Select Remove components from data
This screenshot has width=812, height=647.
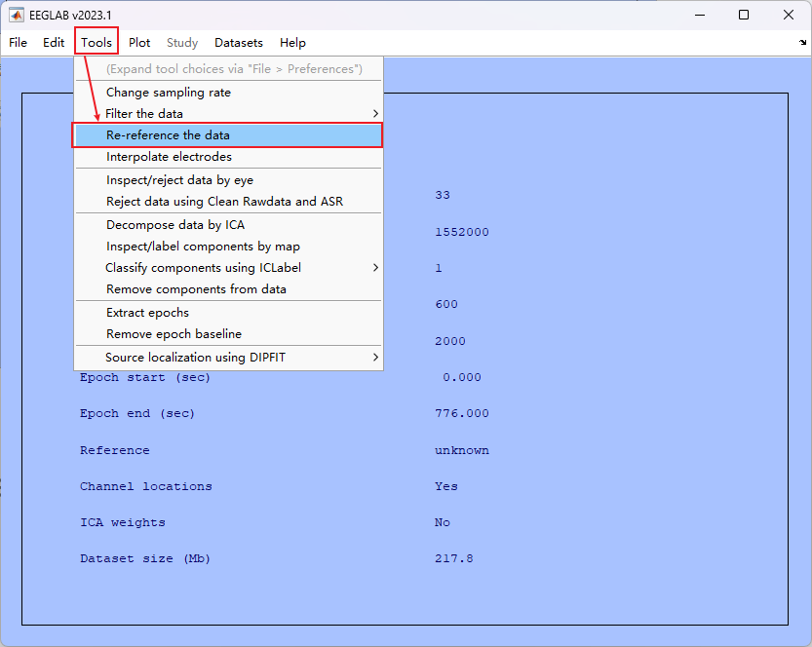click(228, 289)
